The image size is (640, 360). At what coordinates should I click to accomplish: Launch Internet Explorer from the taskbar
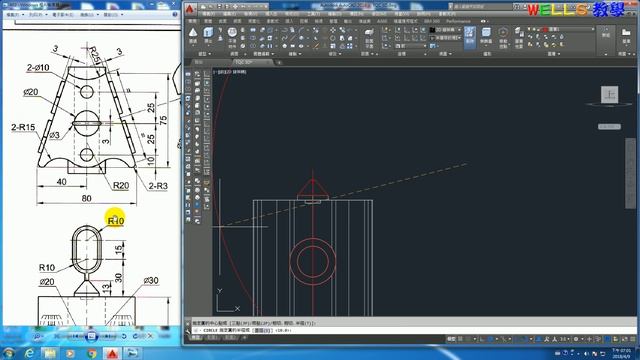[x=29, y=353]
